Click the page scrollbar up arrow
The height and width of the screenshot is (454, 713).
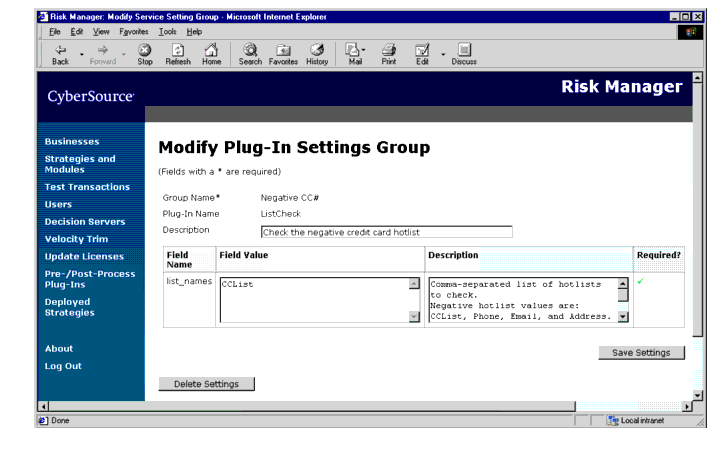(697, 78)
